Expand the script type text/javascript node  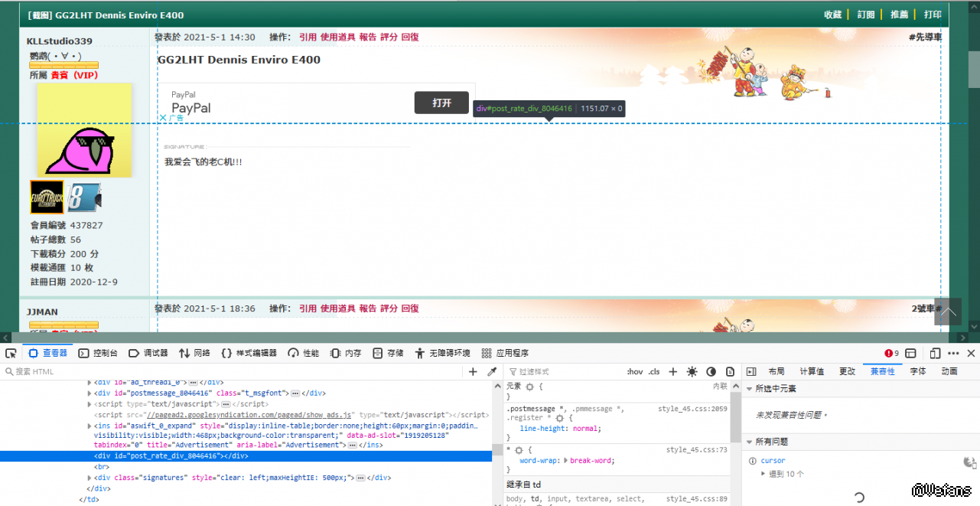(90, 403)
